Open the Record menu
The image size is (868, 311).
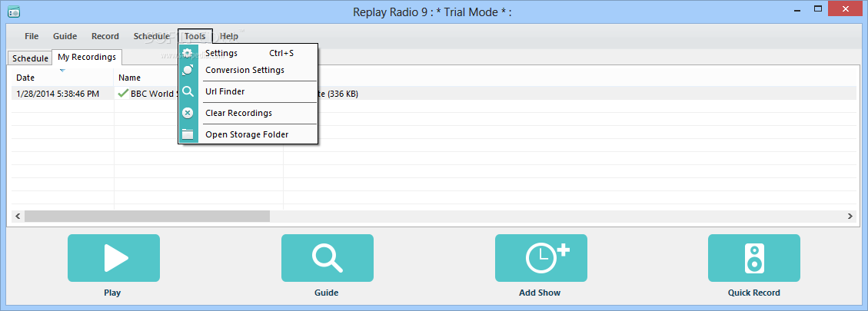105,36
